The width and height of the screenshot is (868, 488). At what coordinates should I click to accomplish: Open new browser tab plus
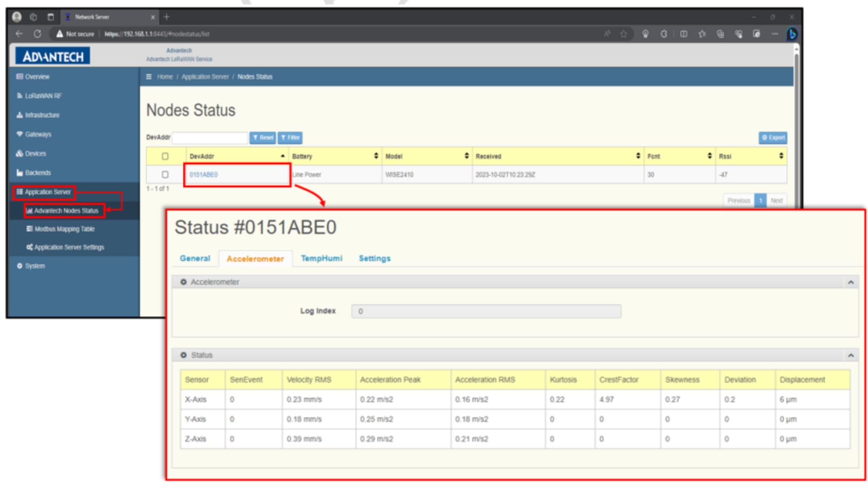pyautogui.click(x=167, y=17)
